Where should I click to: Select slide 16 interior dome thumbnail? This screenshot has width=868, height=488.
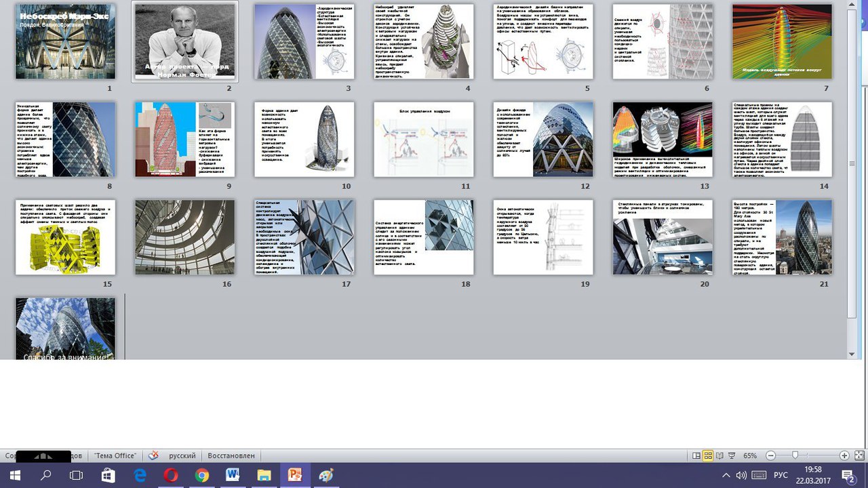[185, 237]
